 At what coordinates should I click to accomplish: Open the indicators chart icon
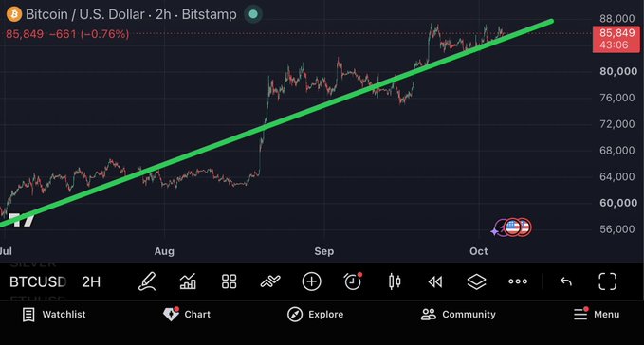pos(188,281)
